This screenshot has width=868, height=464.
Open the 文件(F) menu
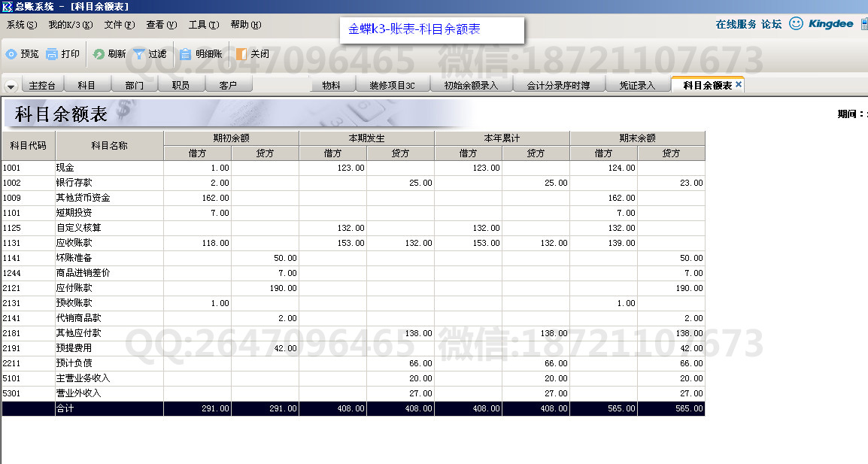[x=120, y=25]
